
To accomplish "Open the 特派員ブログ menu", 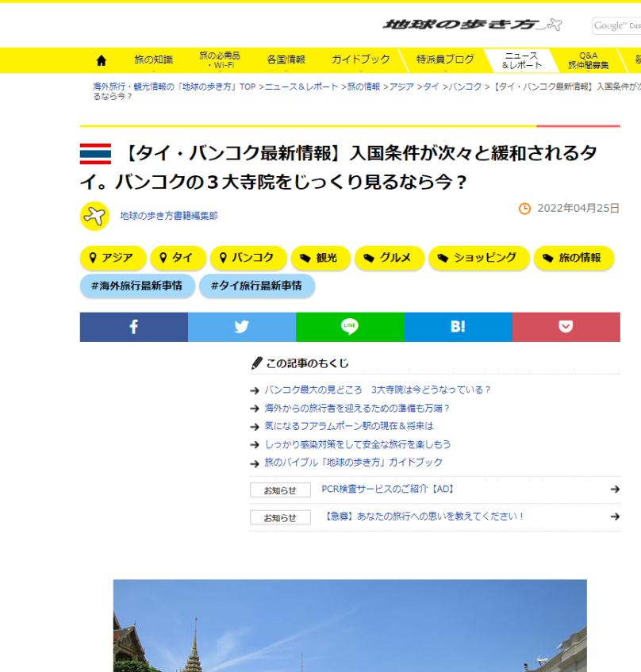I will pyautogui.click(x=445, y=60).
